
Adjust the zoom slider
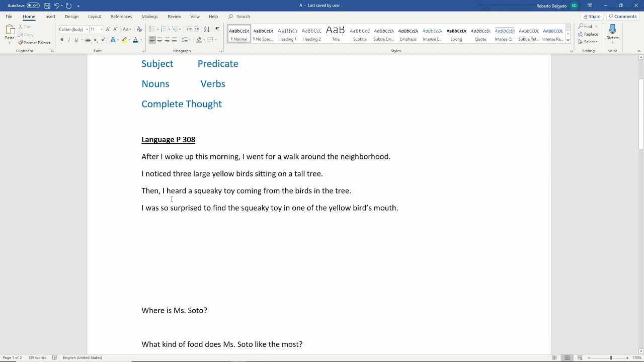coord(610,357)
